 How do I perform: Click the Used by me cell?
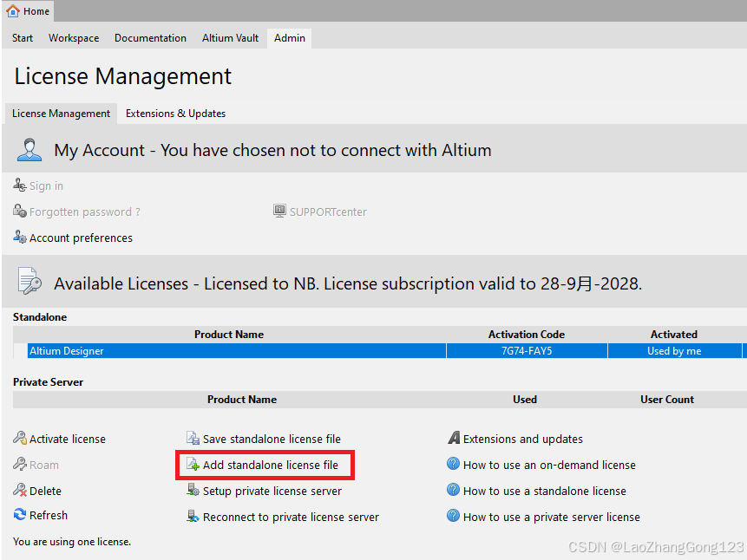tap(674, 350)
